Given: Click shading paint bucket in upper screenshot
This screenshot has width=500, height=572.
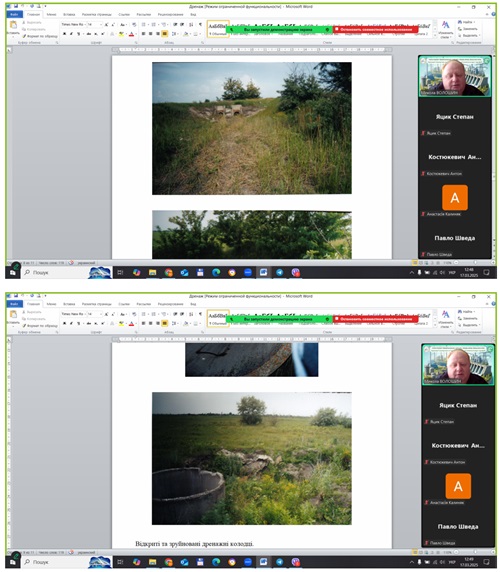Looking at the screenshot, I should tap(186, 34).
